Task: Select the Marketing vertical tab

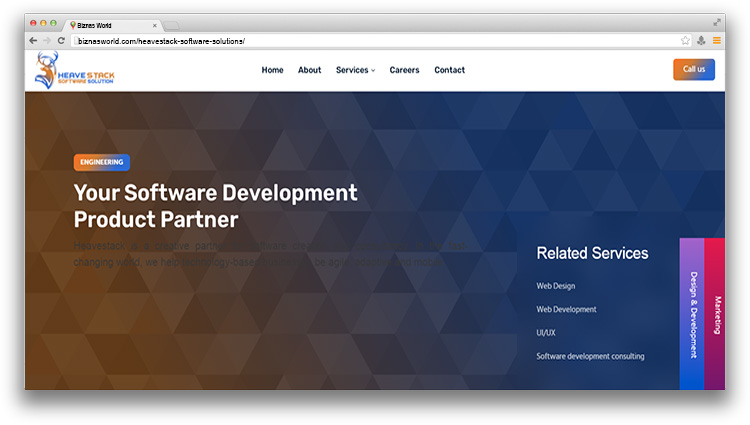Action: click(x=715, y=314)
